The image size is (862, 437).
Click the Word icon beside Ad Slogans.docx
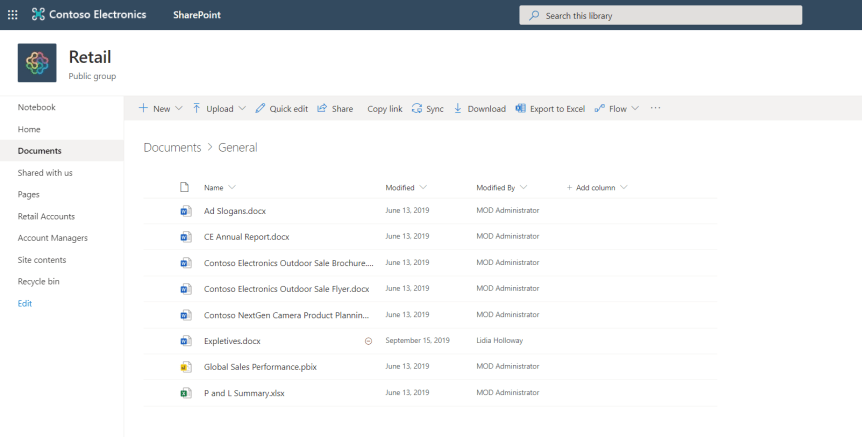coord(185,211)
